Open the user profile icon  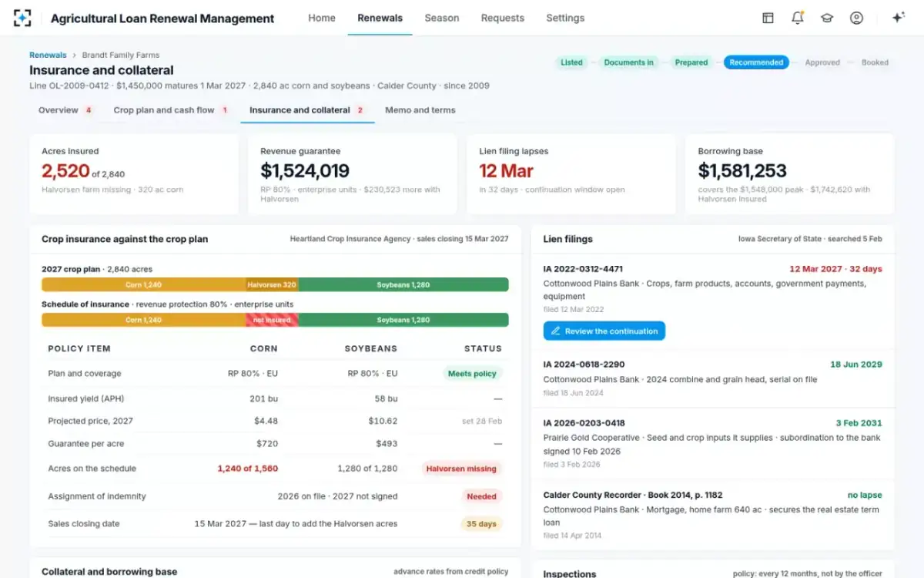click(856, 18)
